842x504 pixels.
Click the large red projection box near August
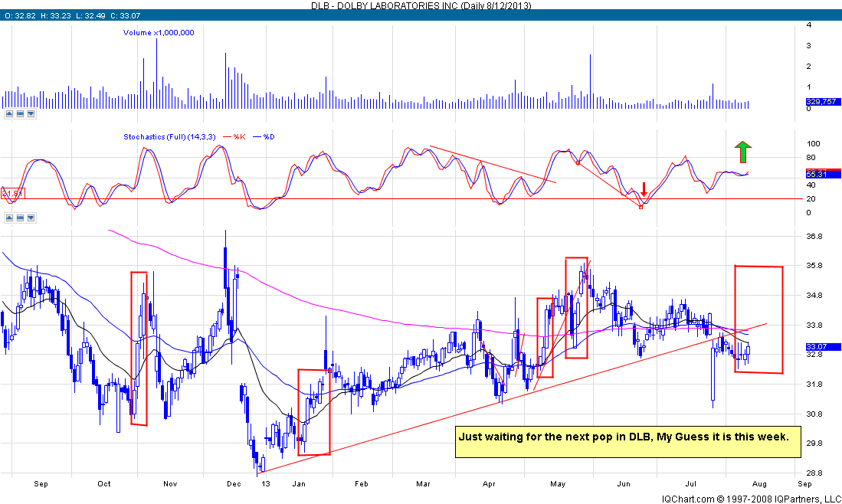[758, 319]
